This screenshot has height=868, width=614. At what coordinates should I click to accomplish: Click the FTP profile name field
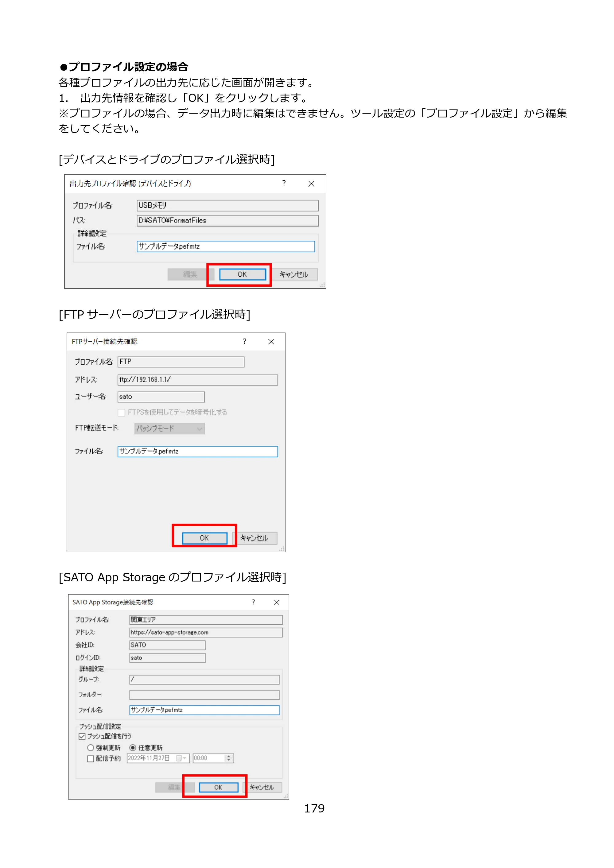point(181,362)
